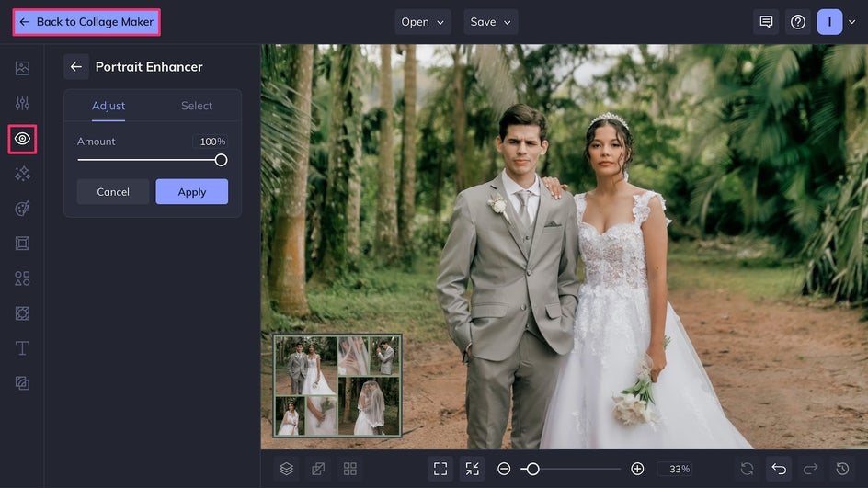
Task: Open the Open dropdown menu
Action: (x=422, y=22)
